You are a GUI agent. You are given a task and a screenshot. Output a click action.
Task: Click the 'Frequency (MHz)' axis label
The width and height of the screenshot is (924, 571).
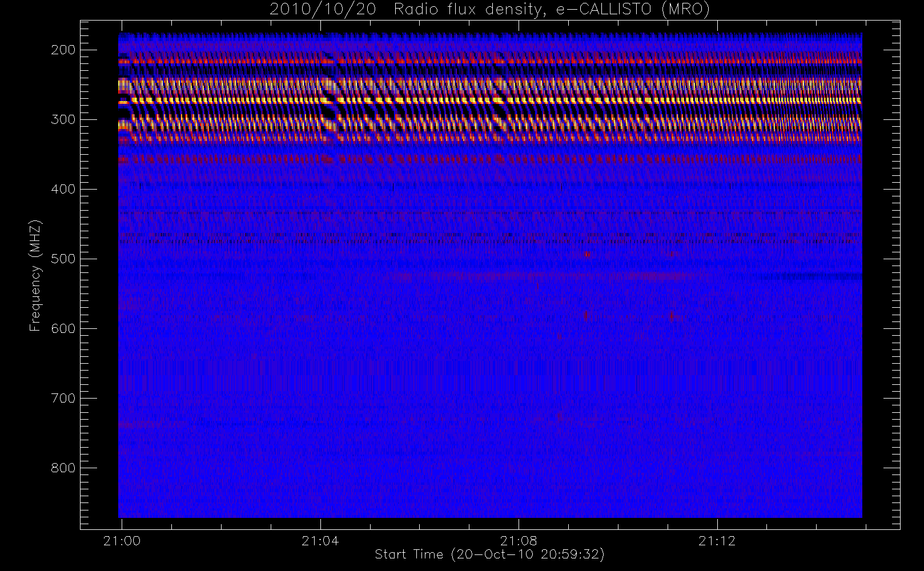[35, 275]
